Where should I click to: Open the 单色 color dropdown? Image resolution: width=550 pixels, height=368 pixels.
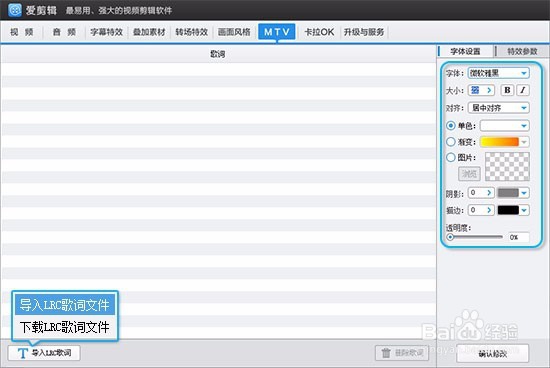[x=504, y=126]
